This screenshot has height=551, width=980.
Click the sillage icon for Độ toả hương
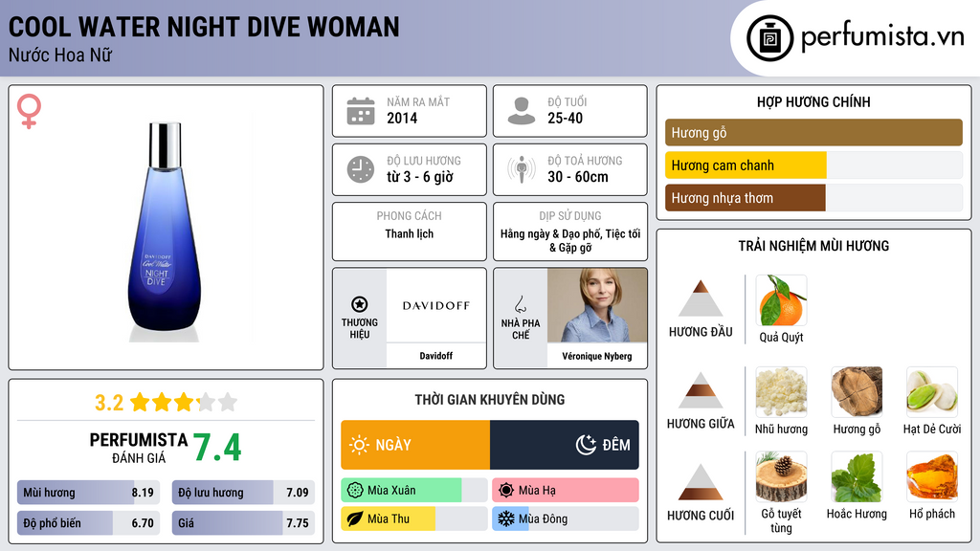tap(522, 169)
